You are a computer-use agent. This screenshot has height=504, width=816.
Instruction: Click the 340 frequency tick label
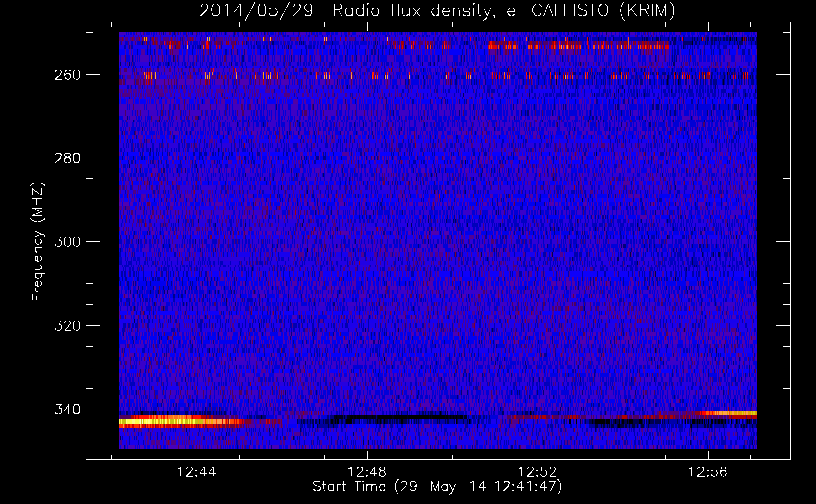[x=68, y=409]
